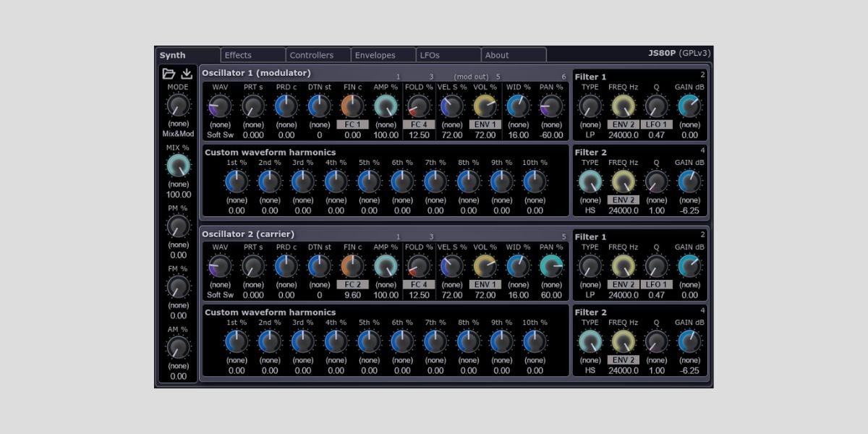Click Oscillator 1 VOL % knob
Image resolution: width=868 pixels, height=434 pixels.
coord(485,106)
